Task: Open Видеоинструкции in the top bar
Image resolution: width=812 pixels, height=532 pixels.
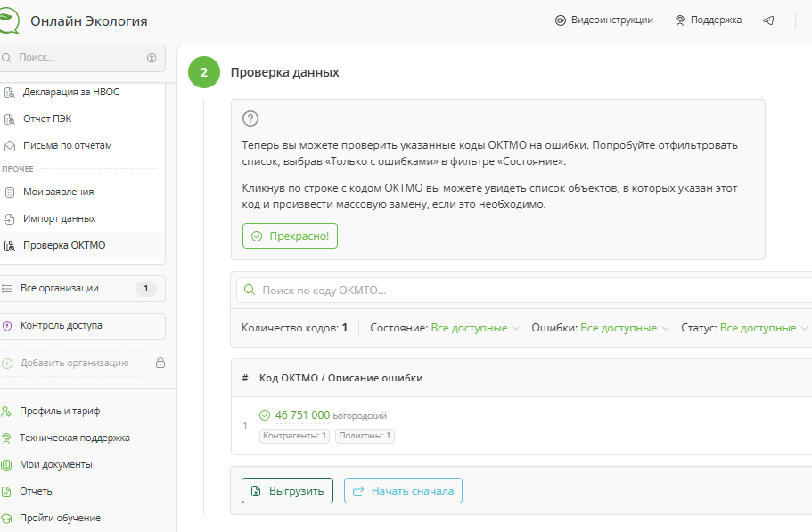Action: [603, 20]
